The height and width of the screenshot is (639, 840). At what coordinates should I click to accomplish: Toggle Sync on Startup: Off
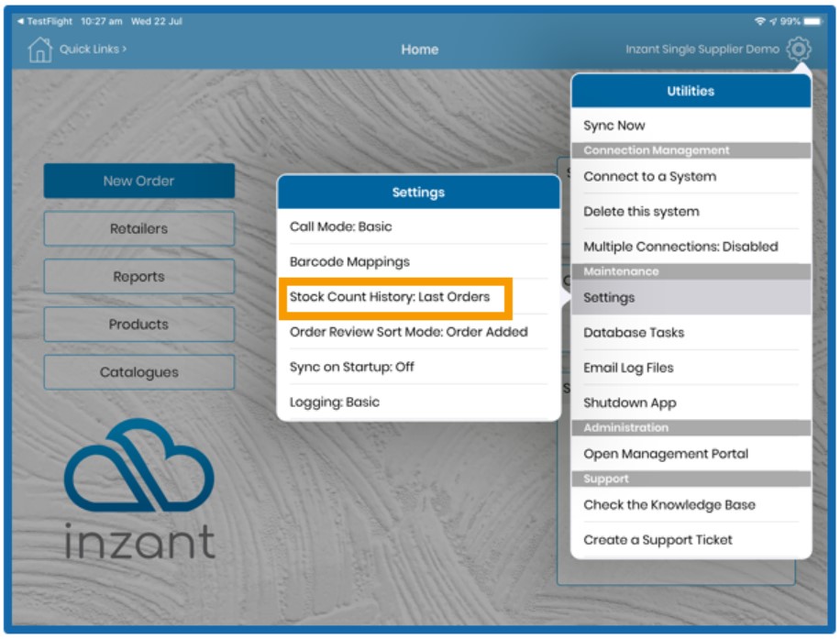coord(418,367)
